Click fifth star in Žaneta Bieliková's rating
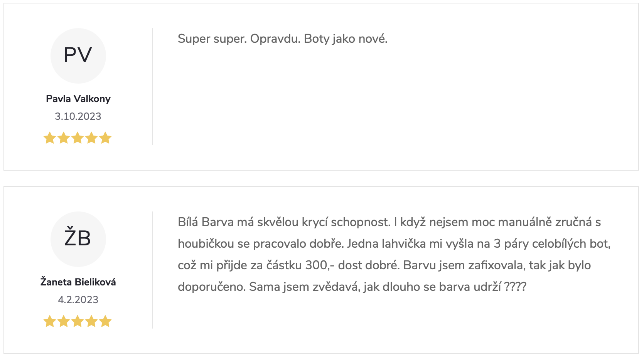 (x=105, y=321)
